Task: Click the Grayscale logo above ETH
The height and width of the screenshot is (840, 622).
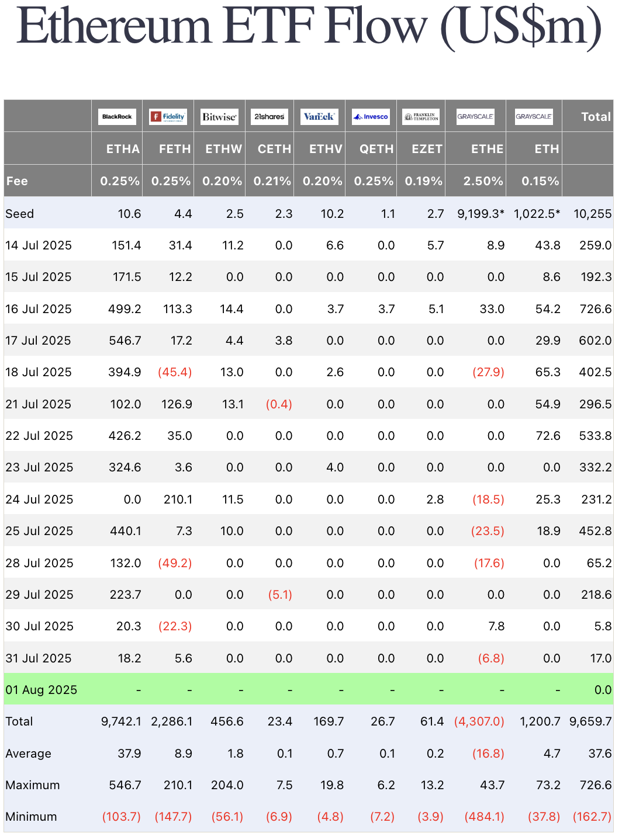Action: point(534,117)
